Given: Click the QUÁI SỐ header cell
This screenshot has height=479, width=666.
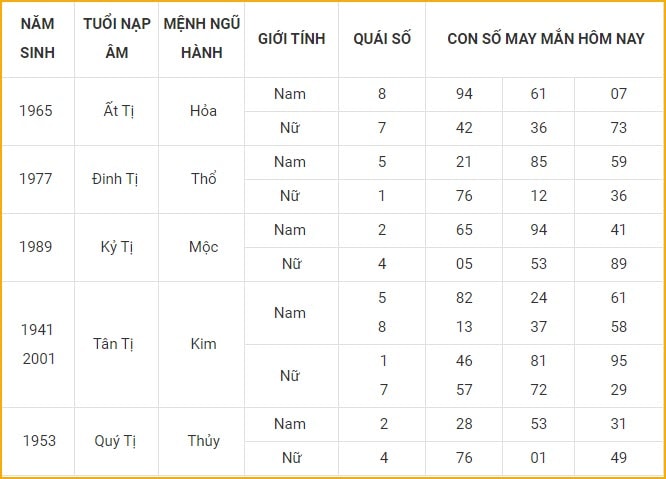Looking at the screenshot, I should point(382,39).
